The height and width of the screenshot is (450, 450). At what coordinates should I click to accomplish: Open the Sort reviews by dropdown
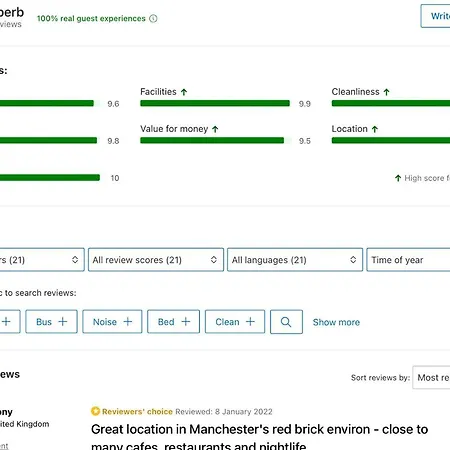click(431, 377)
